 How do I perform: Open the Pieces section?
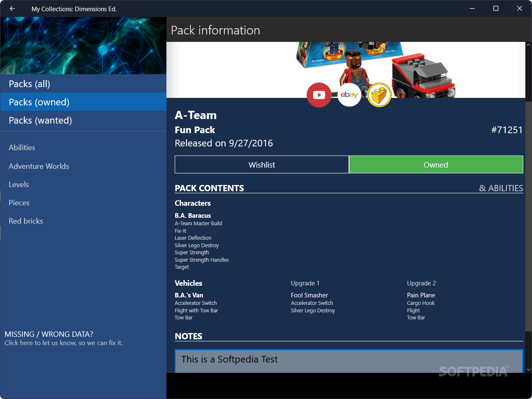click(x=83, y=203)
